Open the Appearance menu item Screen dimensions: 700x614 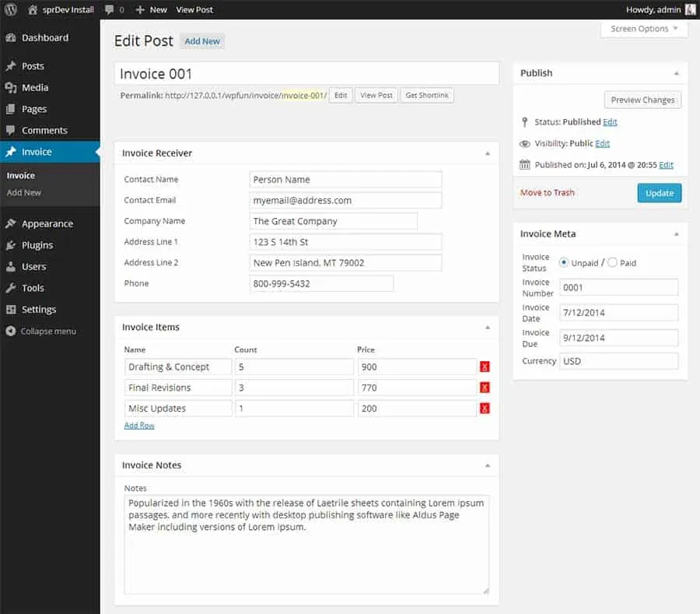tap(47, 223)
